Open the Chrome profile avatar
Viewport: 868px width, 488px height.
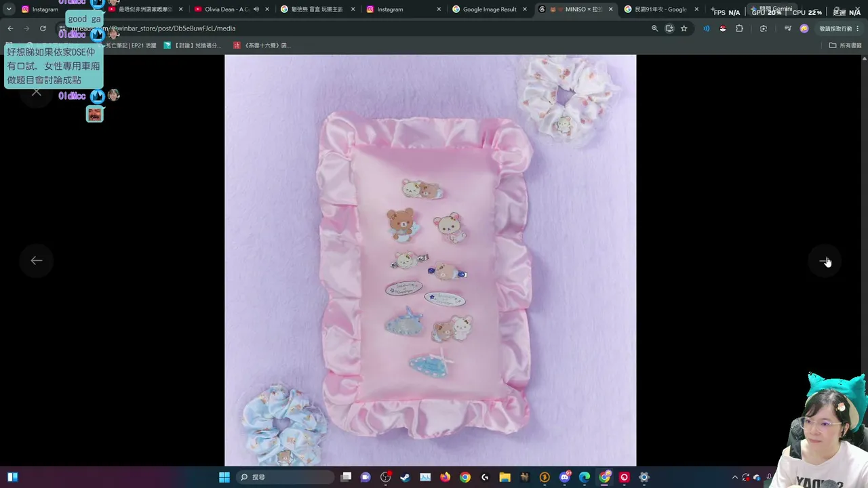[804, 28]
